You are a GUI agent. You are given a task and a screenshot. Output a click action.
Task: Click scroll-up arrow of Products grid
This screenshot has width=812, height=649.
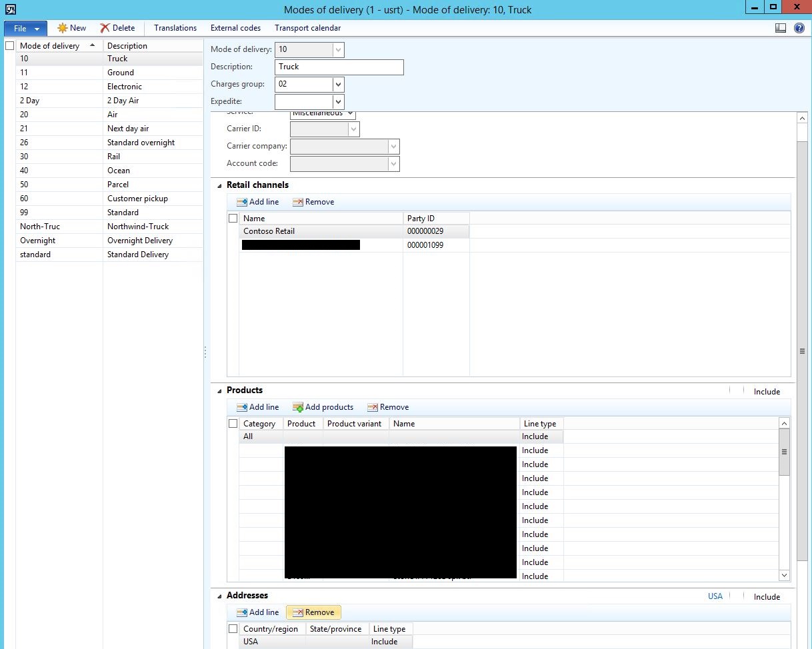pos(784,423)
